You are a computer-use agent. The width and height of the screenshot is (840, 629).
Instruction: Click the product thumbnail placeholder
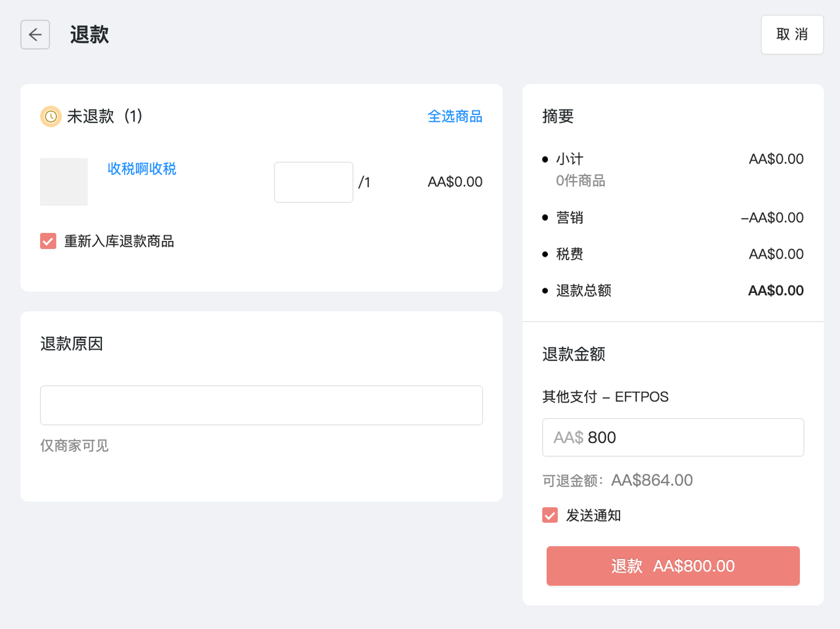pyautogui.click(x=64, y=182)
